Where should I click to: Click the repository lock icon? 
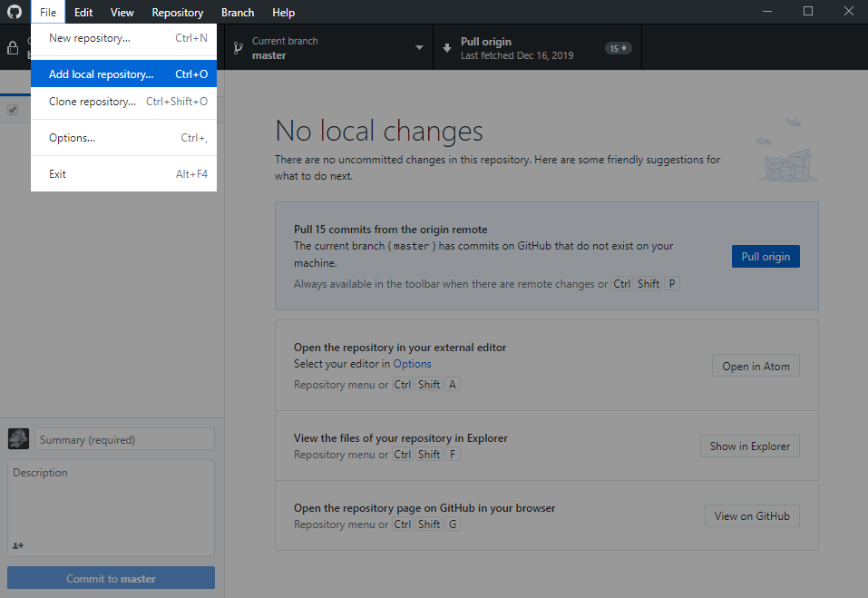[13, 48]
